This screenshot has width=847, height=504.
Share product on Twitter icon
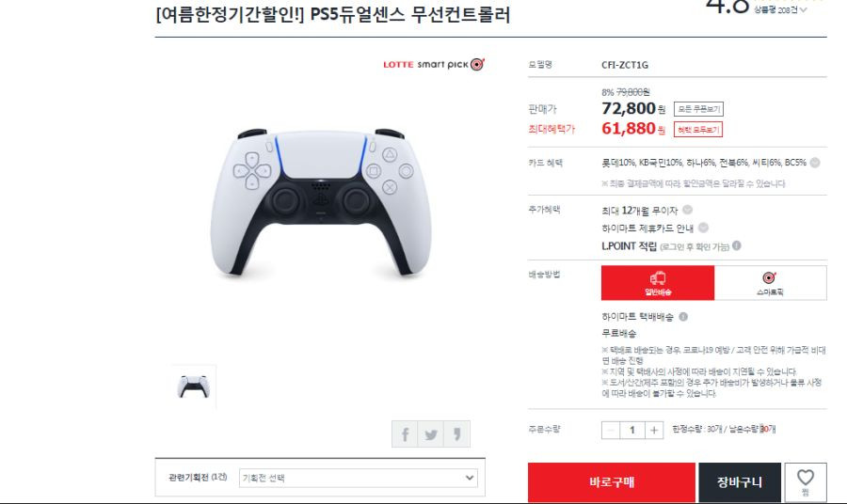pyautogui.click(x=430, y=433)
